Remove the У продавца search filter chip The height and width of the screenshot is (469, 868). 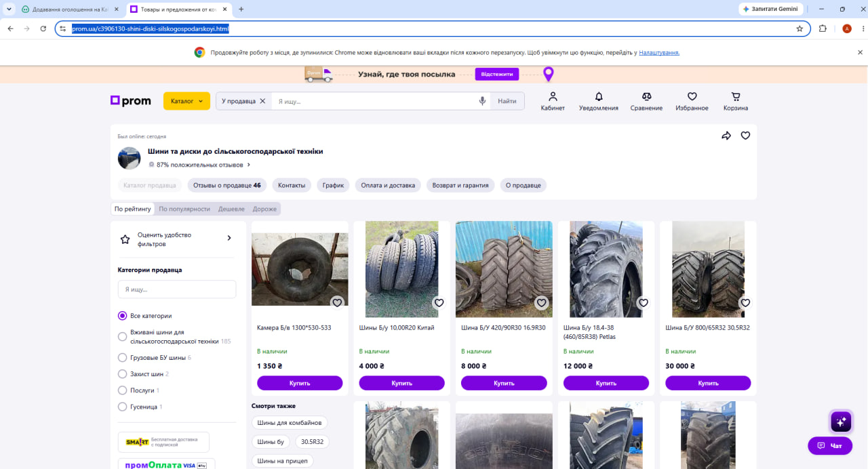(x=262, y=101)
